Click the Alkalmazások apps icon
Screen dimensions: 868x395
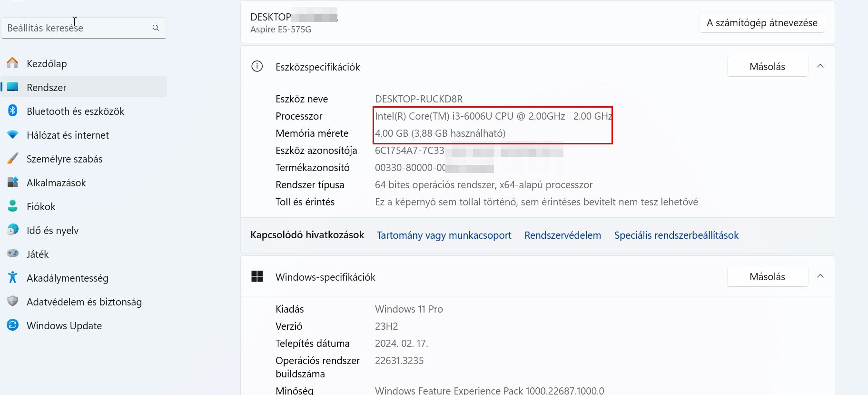click(13, 182)
